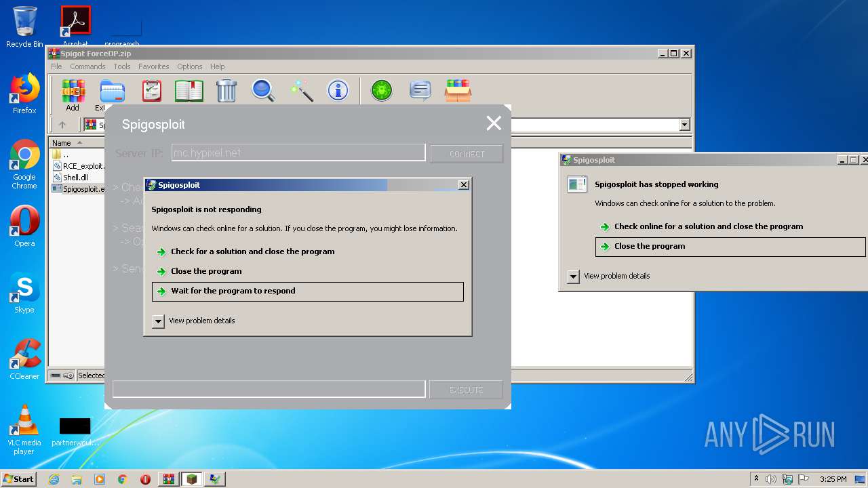Click the View file book icon

pos(189,91)
